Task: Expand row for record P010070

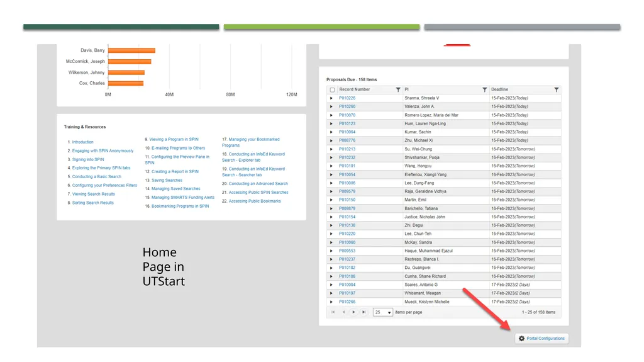Action: [331, 115]
